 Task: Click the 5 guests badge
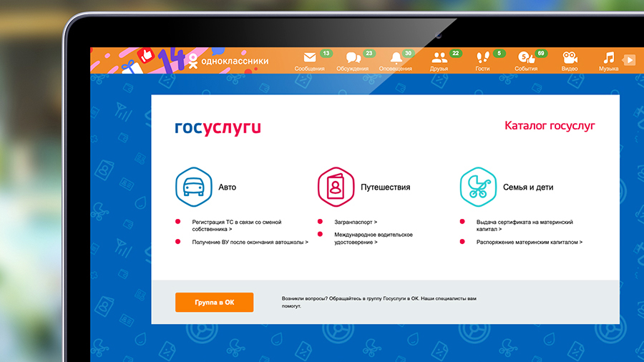[499, 54]
